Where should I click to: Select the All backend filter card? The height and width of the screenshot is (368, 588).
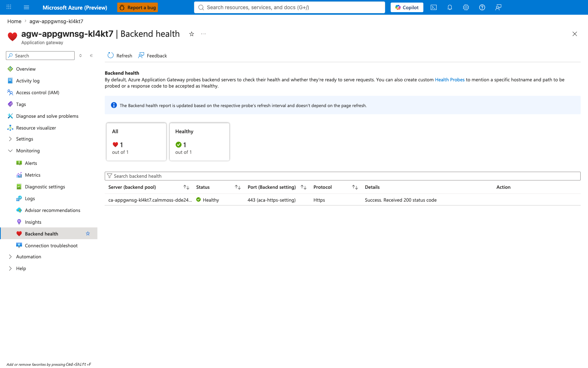click(x=136, y=142)
